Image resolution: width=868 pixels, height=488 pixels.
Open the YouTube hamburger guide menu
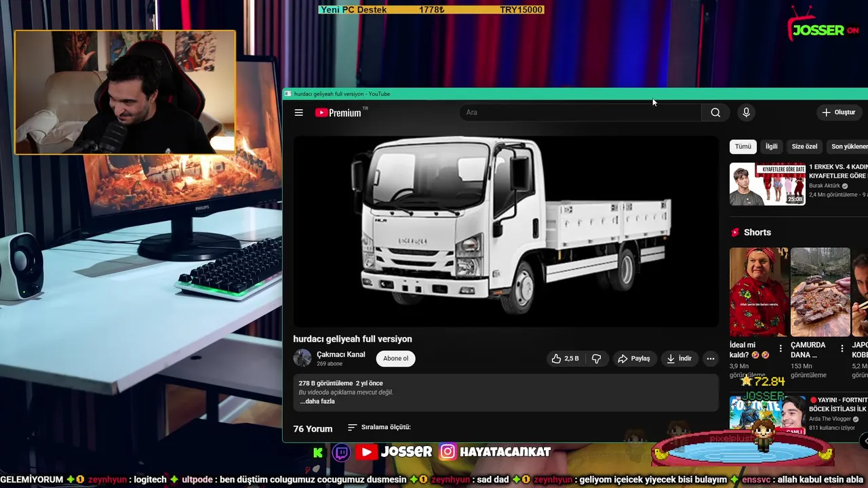[298, 113]
